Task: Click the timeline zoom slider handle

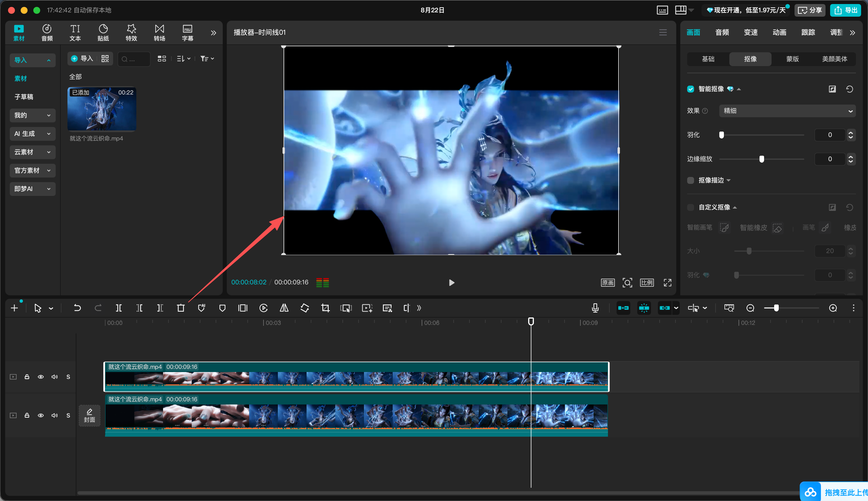Action: point(776,308)
